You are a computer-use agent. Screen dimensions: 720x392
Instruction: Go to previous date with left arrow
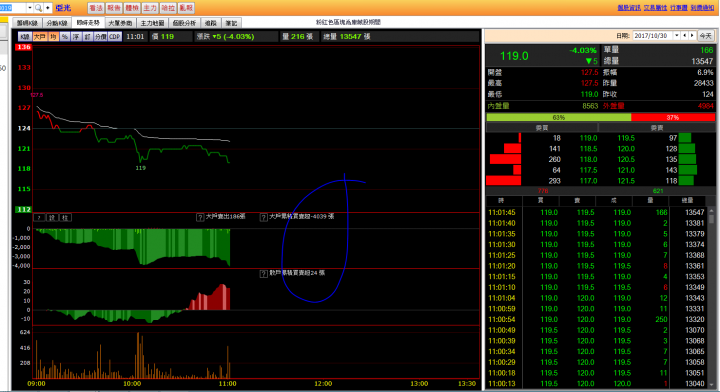point(685,36)
